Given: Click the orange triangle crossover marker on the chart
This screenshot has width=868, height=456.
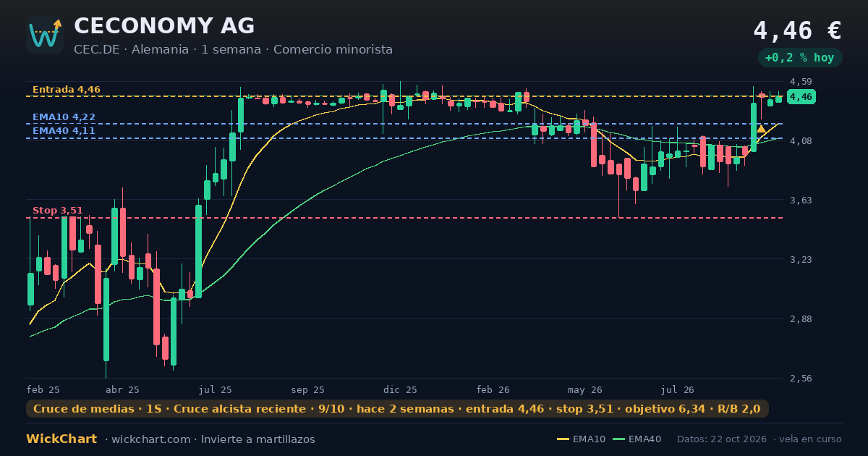Looking at the screenshot, I should [761, 129].
